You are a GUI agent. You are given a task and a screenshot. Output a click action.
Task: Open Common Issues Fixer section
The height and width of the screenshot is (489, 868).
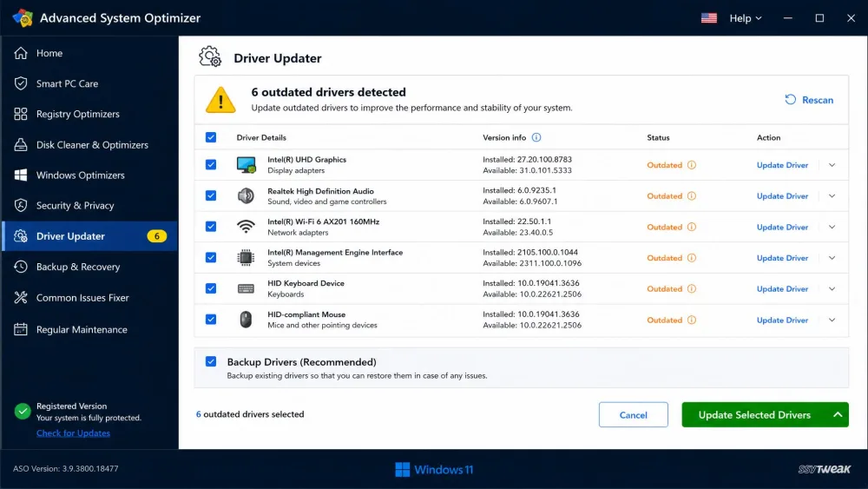[89, 297]
